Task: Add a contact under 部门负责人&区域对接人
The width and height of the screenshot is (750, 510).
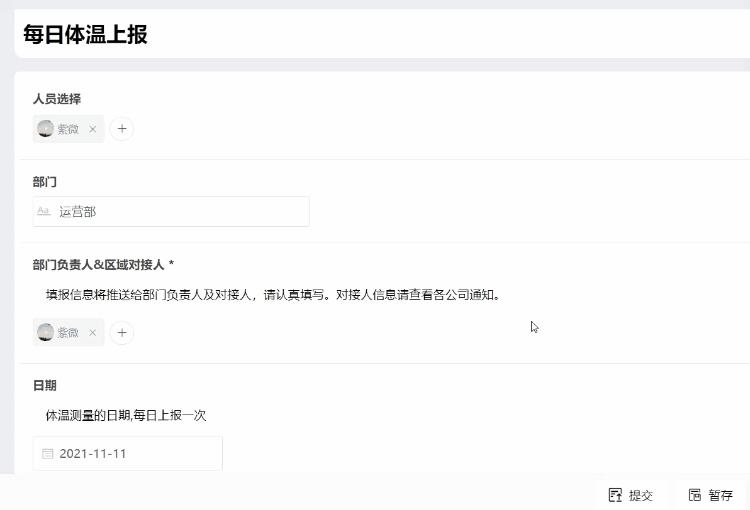Action: [x=121, y=333]
